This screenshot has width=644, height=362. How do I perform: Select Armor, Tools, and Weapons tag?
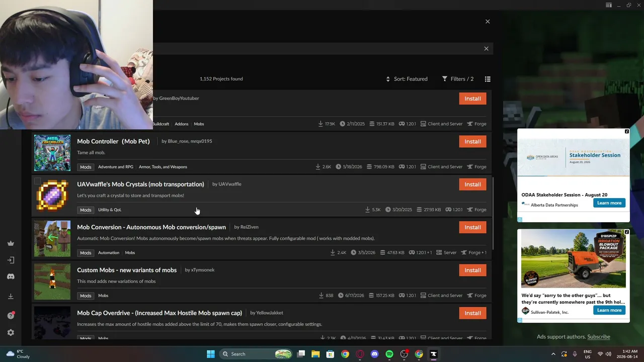[163, 167]
